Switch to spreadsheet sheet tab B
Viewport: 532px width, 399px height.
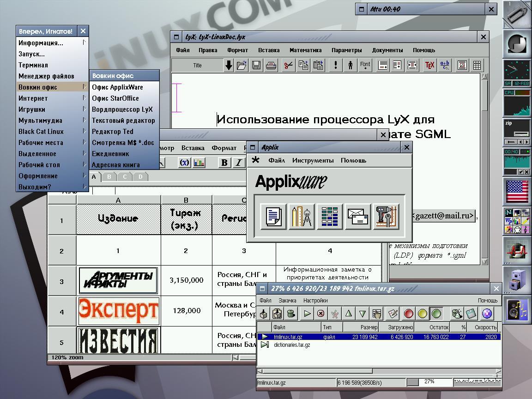[109, 176]
